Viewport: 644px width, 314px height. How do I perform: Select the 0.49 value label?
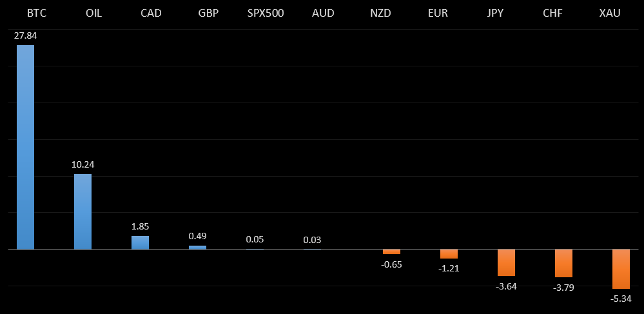tap(197, 236)
